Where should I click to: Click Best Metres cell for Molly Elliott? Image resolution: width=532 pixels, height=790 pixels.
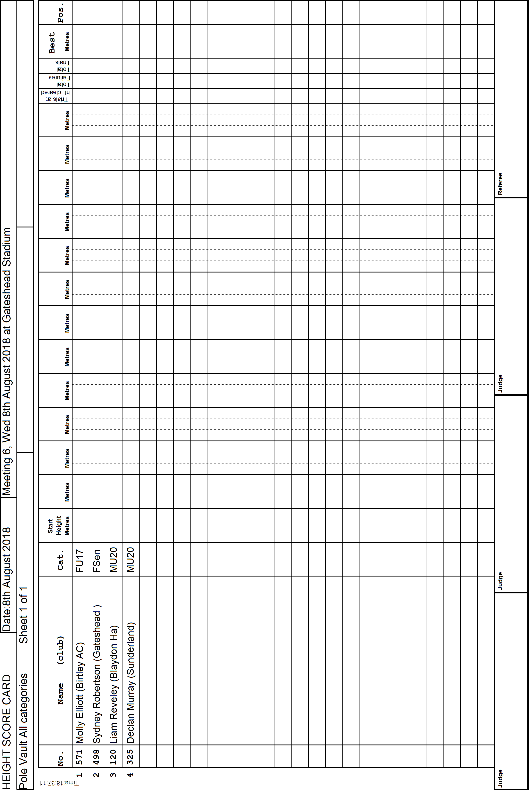pyautogui.click(x=80, y=41)
